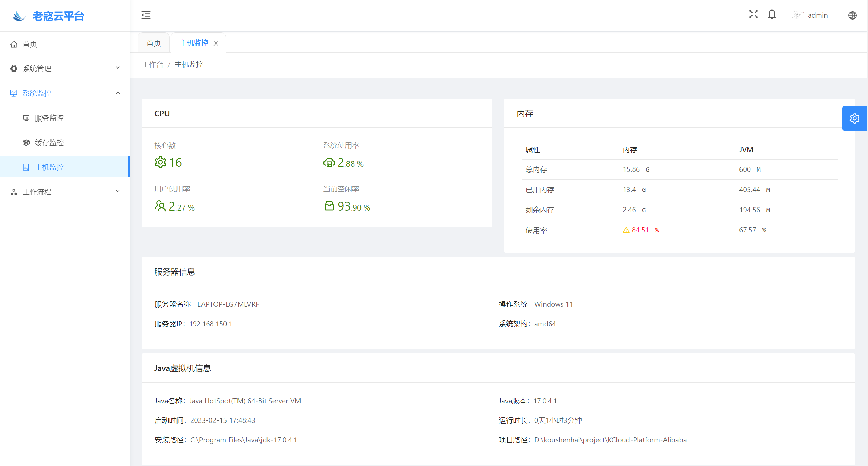Close the 主机监控 tab
The width and height of the screenshot is (868, 466).
pyautogui.click(x=216, y=43)
